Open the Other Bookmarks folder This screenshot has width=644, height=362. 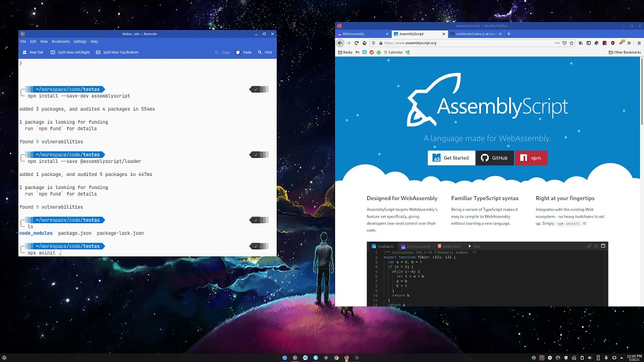coord(625,52)
